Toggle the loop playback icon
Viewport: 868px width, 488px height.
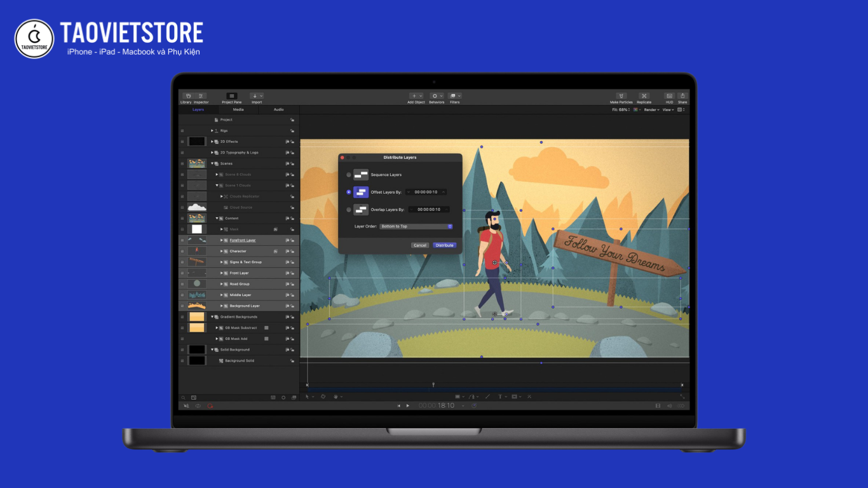[x=198, y=405]
